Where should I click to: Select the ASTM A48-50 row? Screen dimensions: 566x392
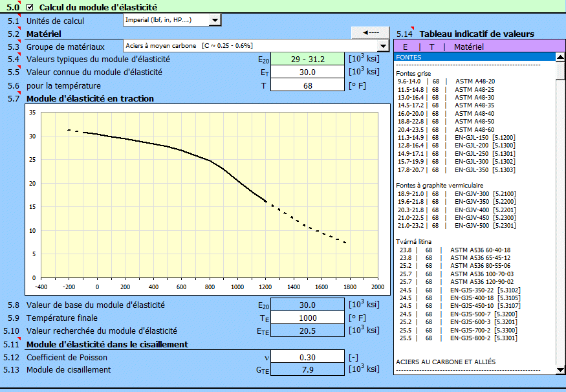point(475,122)
